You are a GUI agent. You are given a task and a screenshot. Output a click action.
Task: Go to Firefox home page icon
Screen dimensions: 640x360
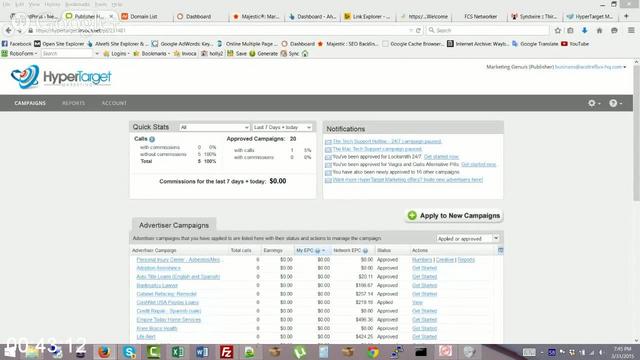coord(599,30)
